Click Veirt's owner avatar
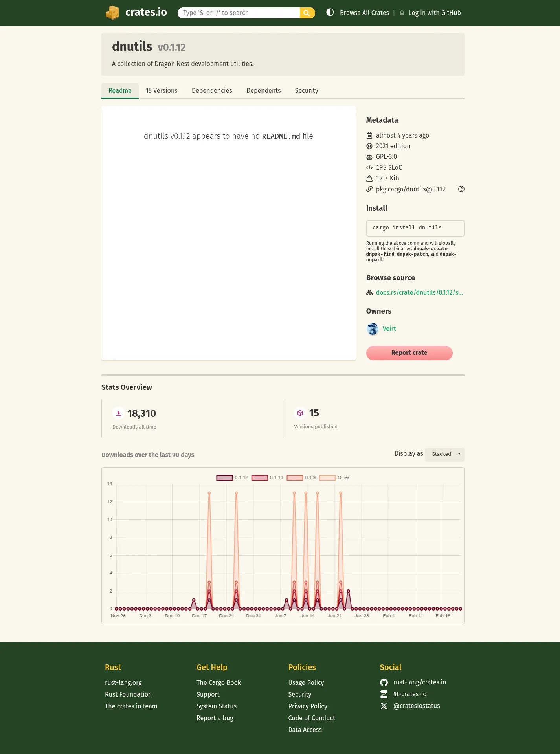560x754 pixels. pos(373,329)
